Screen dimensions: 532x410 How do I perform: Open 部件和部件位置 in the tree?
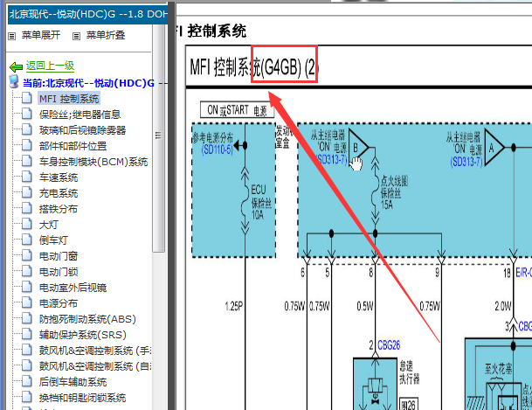coord(73,146)
